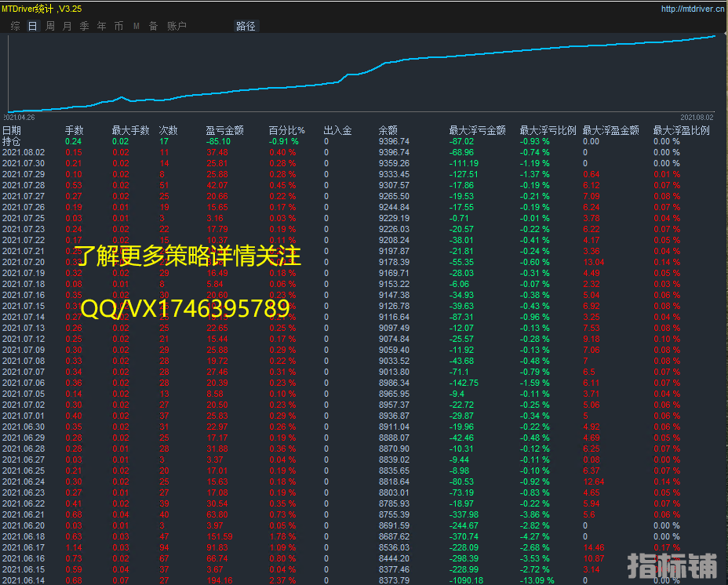Screen dimensions: 728x585
Task: Select the 日 daily tab
Action: coord(32,26)
